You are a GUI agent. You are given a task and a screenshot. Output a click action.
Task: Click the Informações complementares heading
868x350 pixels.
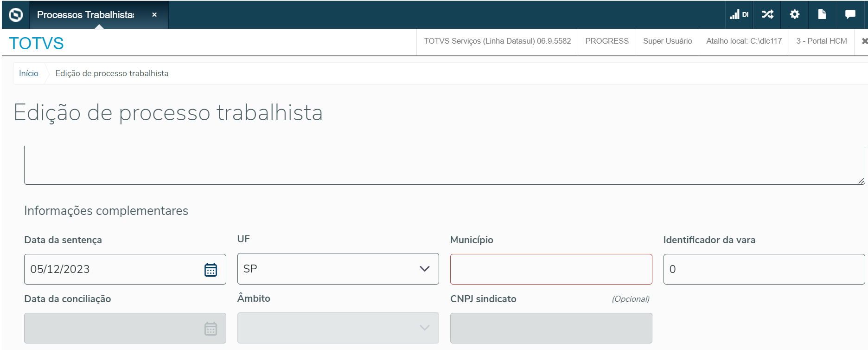coord(106,211)
